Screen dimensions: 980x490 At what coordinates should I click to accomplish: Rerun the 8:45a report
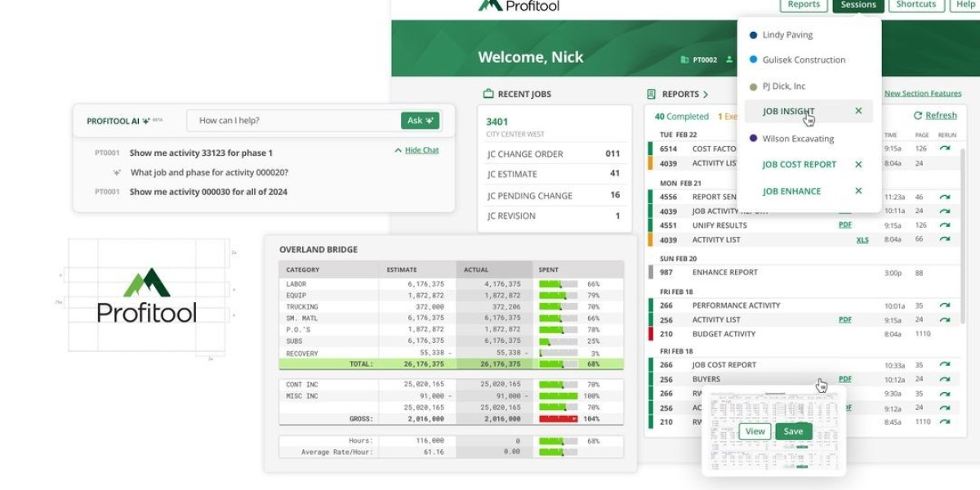(x=945, y=421)
